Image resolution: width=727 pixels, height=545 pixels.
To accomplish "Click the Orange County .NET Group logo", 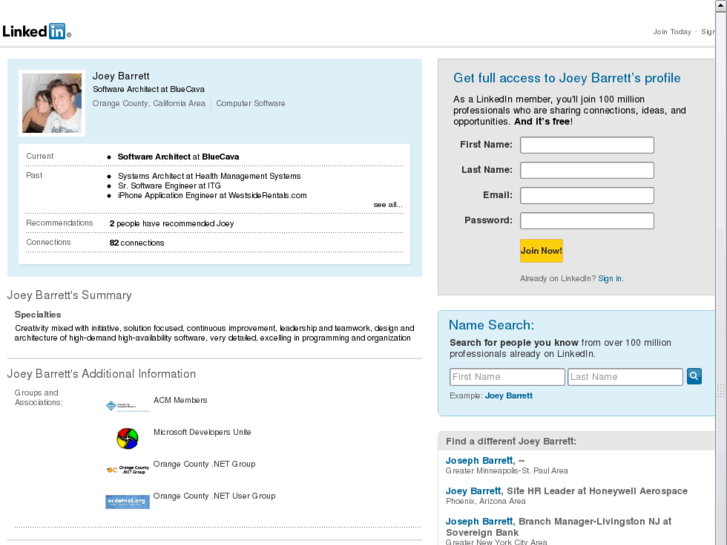I will 128,469.
